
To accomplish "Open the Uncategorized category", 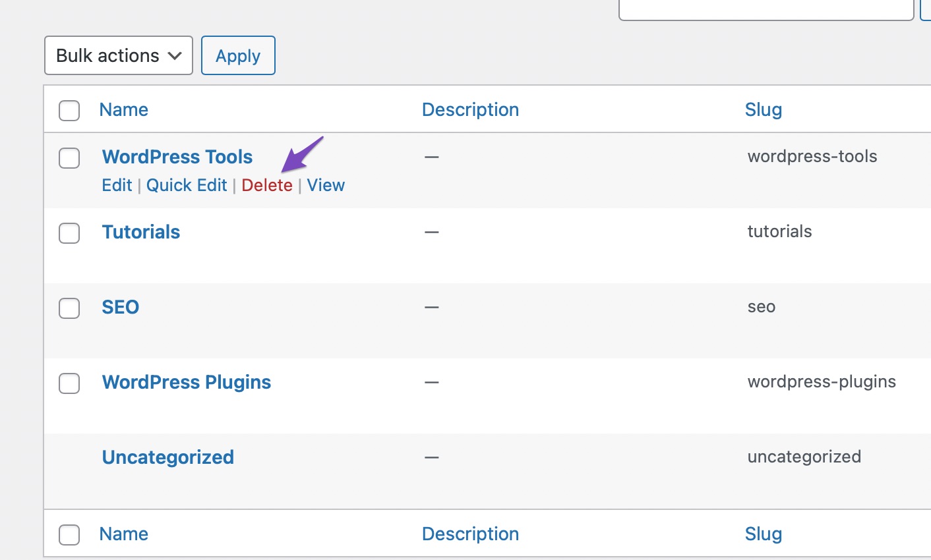I will click(168, 457).
